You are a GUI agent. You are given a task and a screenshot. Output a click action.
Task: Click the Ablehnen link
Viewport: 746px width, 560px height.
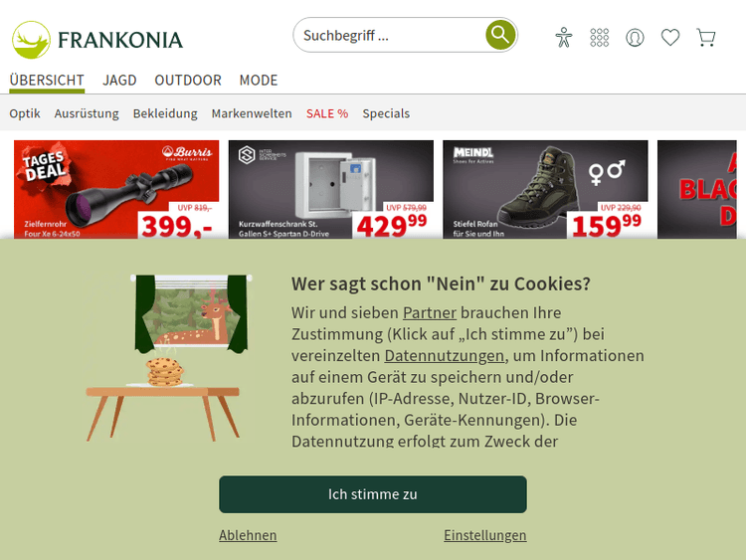(x=248, y=535)
